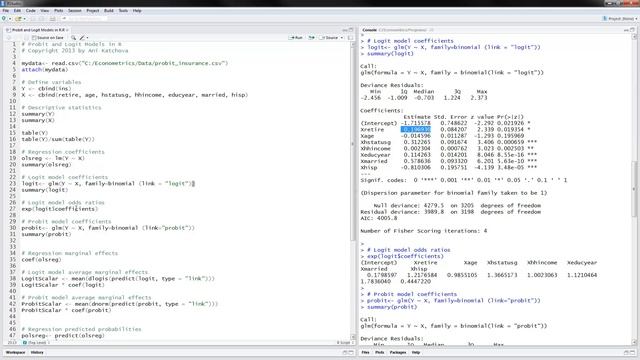Click the Find/Replace magnifier icon in editor
640x360 pixels.
73,38
